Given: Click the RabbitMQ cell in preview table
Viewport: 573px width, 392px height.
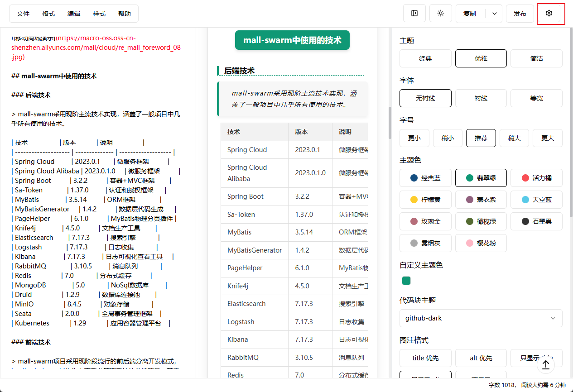Looking at the screenshot, I should [x=255, y=357].
